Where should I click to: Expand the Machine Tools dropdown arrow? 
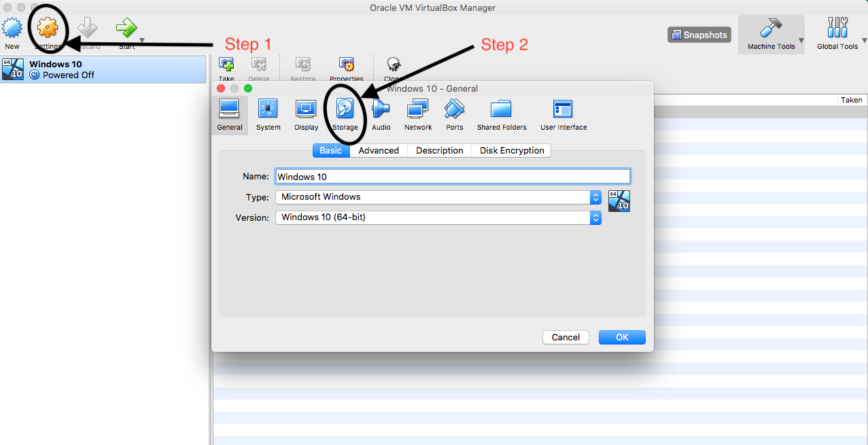(x=801, y=41)
